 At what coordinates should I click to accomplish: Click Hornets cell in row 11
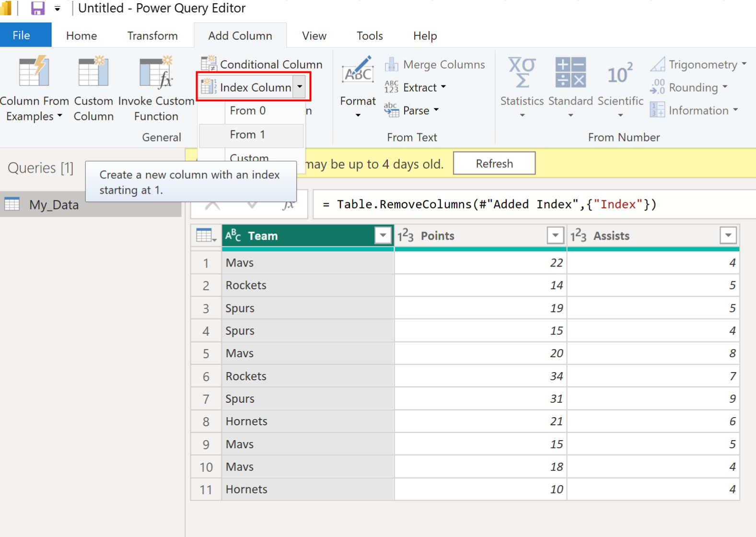(x=308, y=490)
